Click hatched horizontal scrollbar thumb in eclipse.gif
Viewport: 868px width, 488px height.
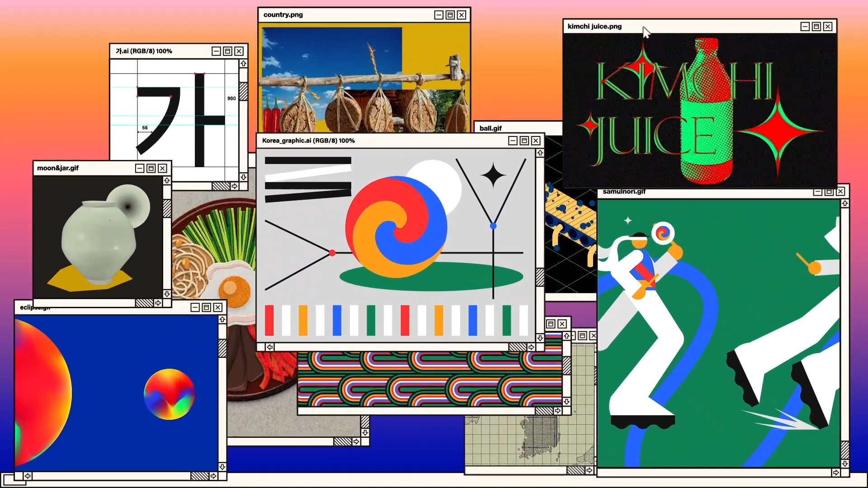click(199, 476)
